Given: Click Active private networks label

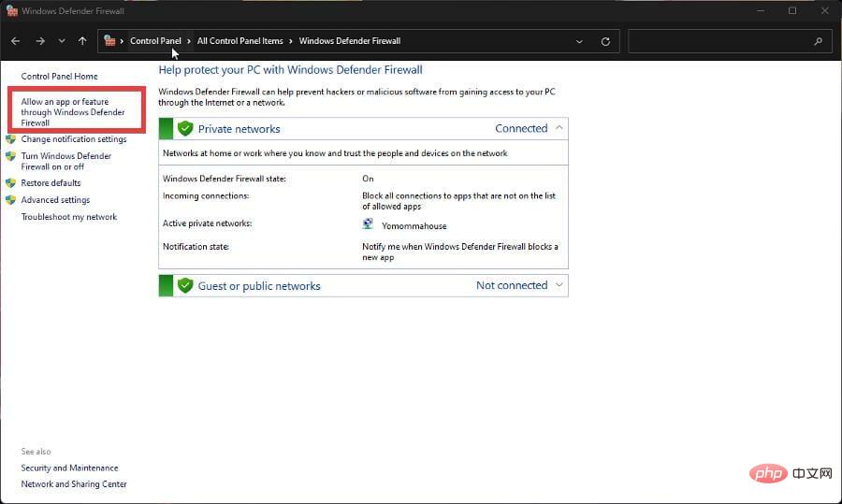Looking at the screenshot, I should 207,223.
